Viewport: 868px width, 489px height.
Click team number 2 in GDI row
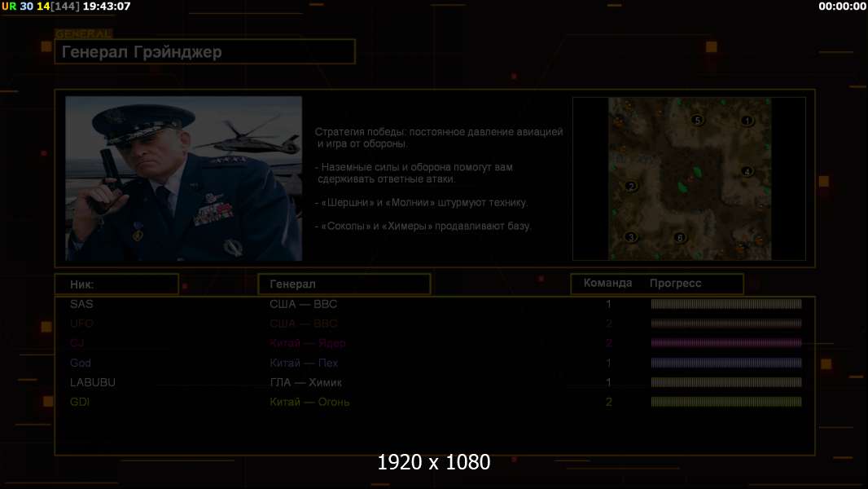608,402
